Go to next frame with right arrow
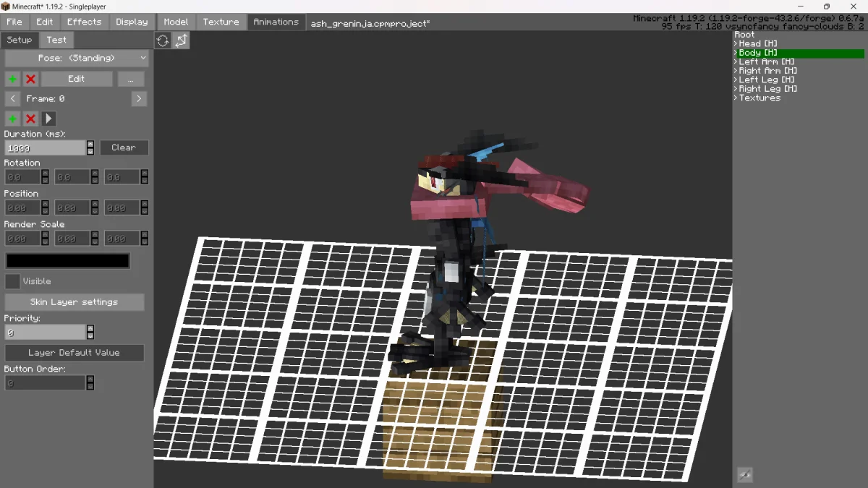The width and height of the screenshot is (868, 488). (140, 98)
